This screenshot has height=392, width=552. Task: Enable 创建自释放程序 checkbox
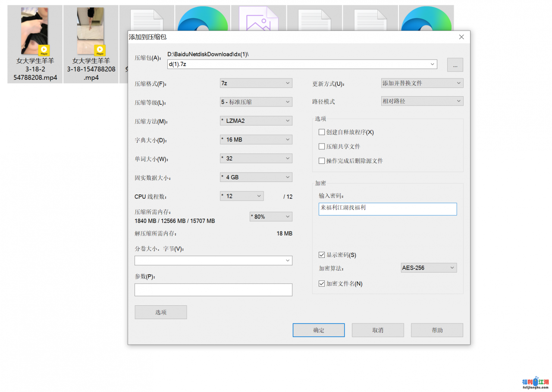click(322, 132)
